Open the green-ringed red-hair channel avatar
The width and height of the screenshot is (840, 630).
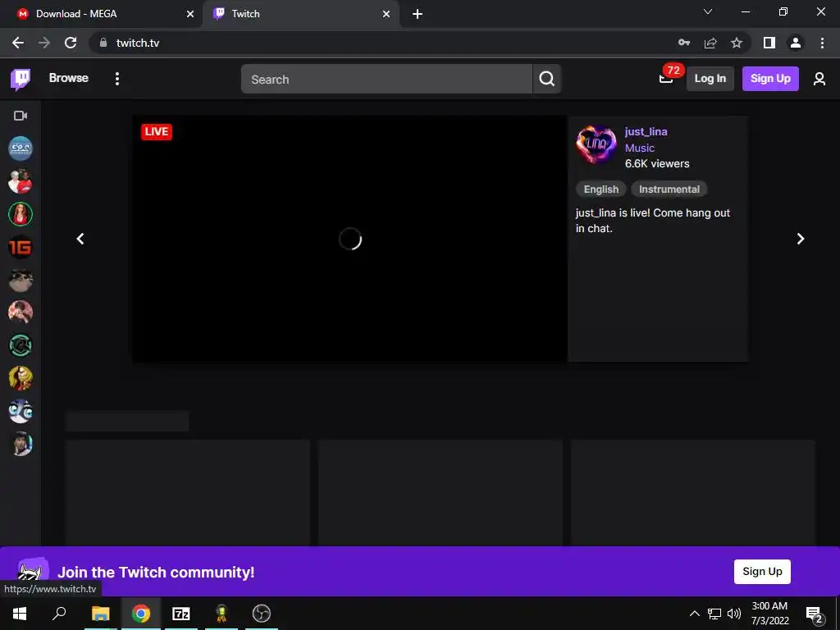point(21,214)
